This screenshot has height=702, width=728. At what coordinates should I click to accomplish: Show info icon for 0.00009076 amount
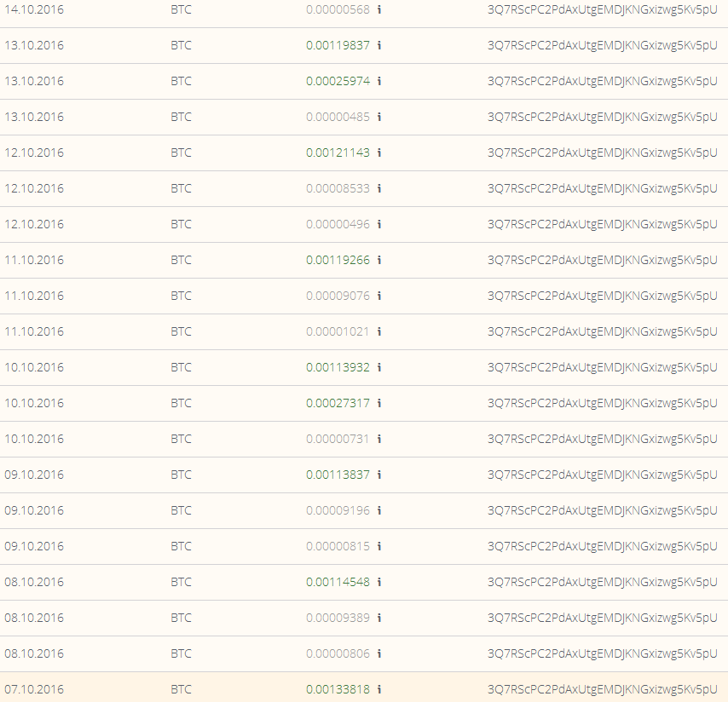(x=379, y=296)
